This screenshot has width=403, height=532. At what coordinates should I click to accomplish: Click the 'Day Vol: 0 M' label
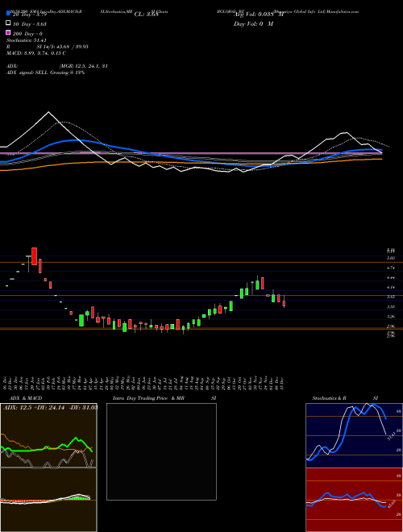(253, 24)
